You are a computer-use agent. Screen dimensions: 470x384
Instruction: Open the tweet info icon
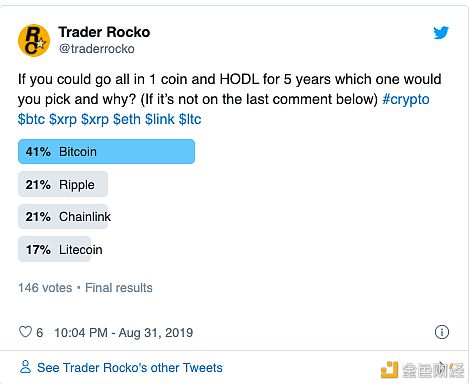(x=442, y=332)
